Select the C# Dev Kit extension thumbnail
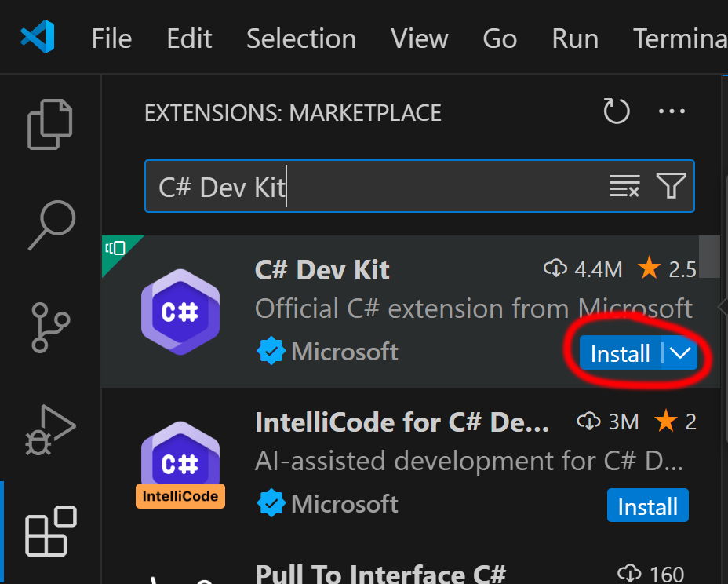 tap(180, 312)
